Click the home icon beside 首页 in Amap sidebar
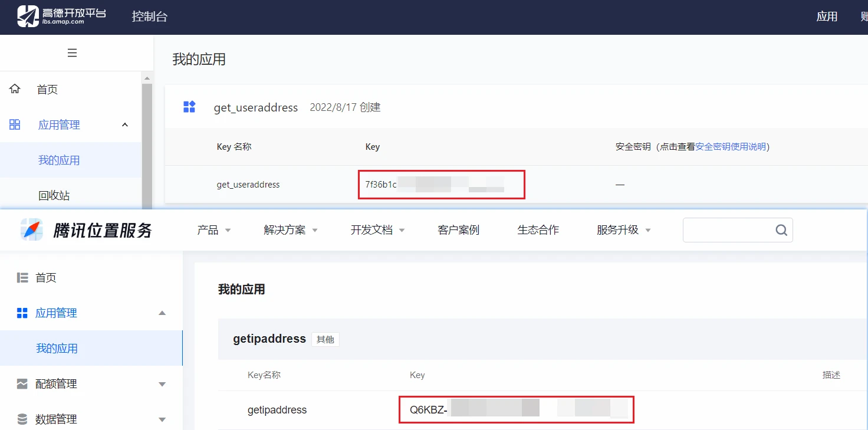868x430 pixels. pos(15,89)
